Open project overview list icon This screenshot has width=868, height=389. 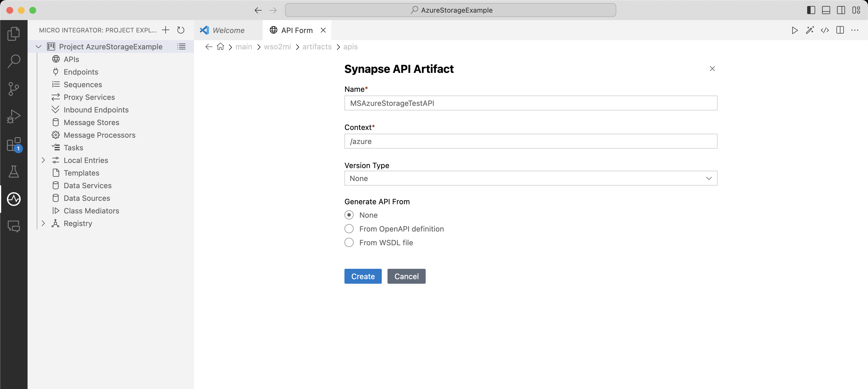(182, 46)
